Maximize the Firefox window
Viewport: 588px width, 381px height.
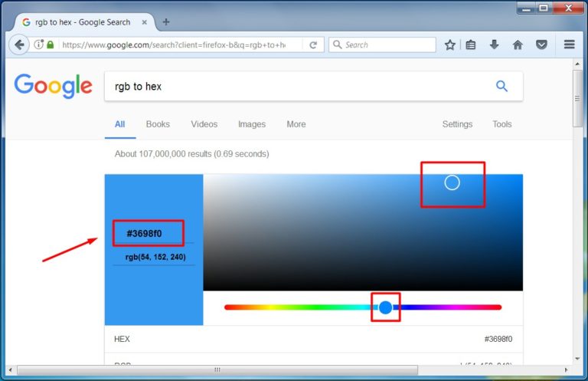(544, 8)
